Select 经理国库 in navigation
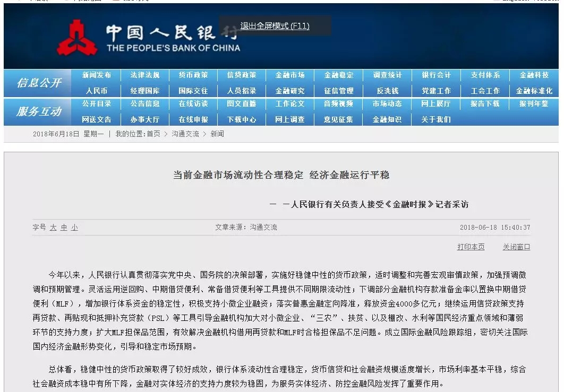The width and height of the screenshot is (564, 392). tap(145, 91)
